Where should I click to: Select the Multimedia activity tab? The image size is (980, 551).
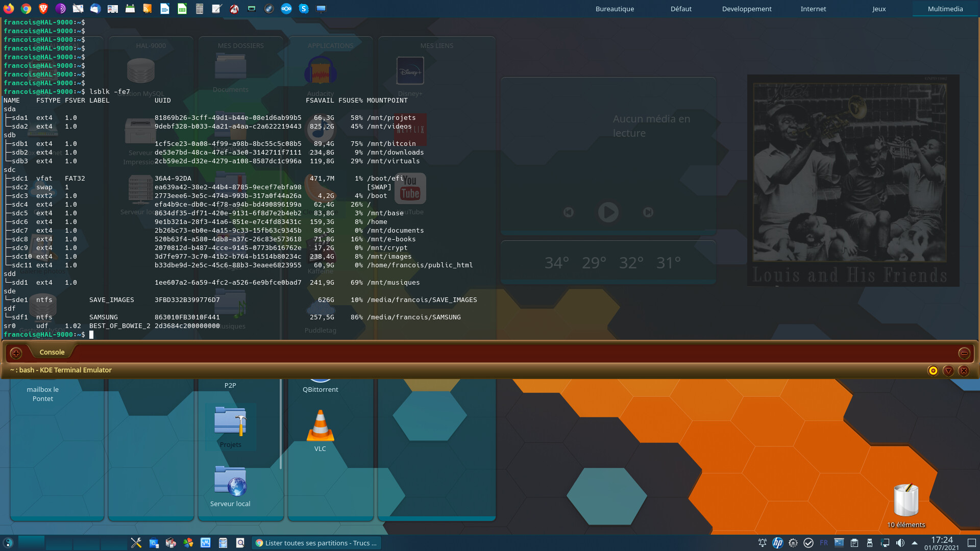945,9
